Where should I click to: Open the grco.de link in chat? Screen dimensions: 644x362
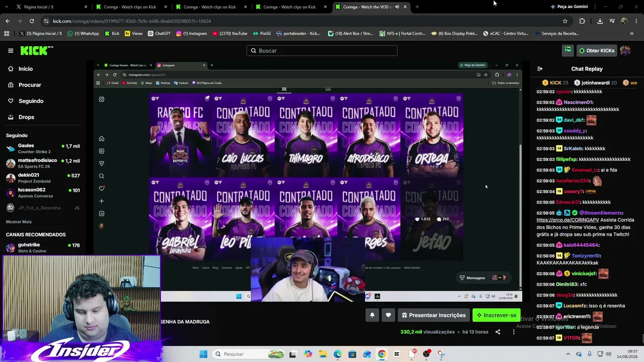click(568, 220)
